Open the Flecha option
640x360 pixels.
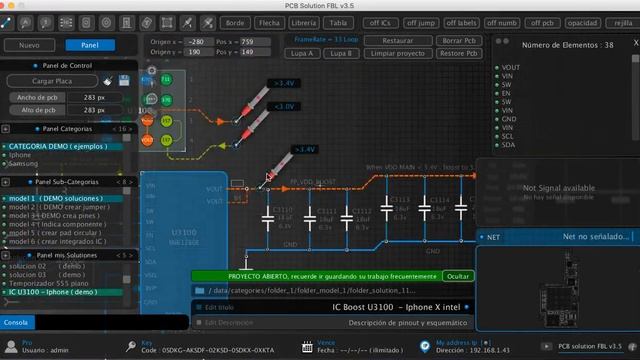[x=269, y=23]
